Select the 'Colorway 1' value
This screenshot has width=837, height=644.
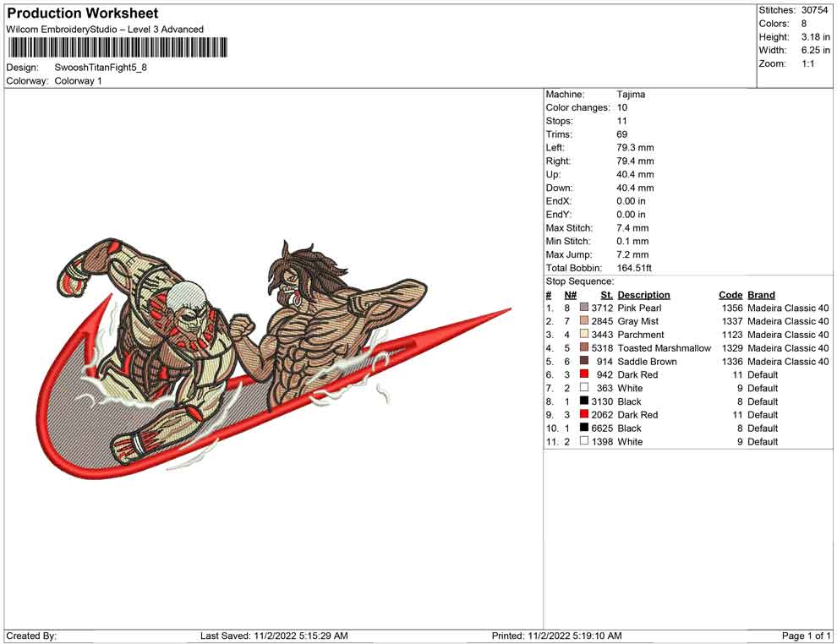[78, 81]
